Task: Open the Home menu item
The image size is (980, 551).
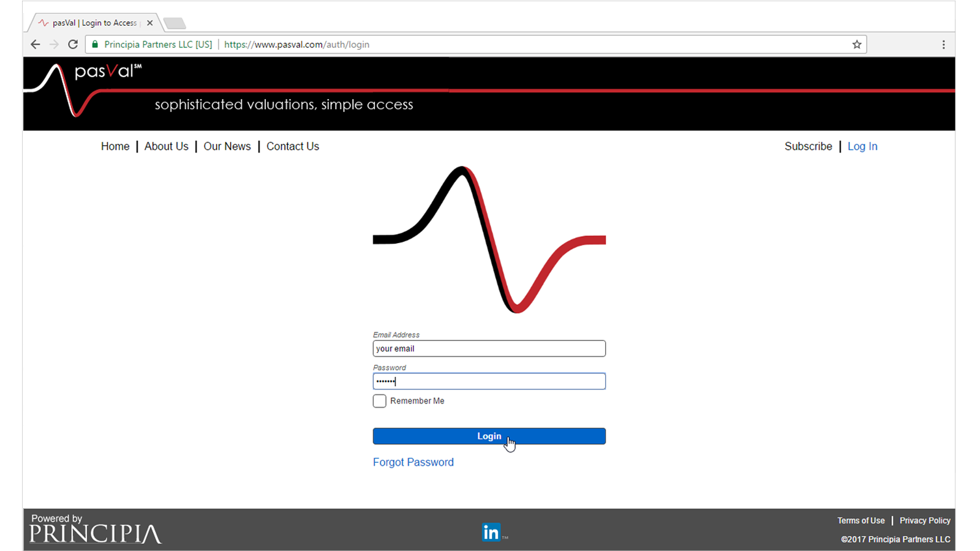Action: [x=115, y=146]
